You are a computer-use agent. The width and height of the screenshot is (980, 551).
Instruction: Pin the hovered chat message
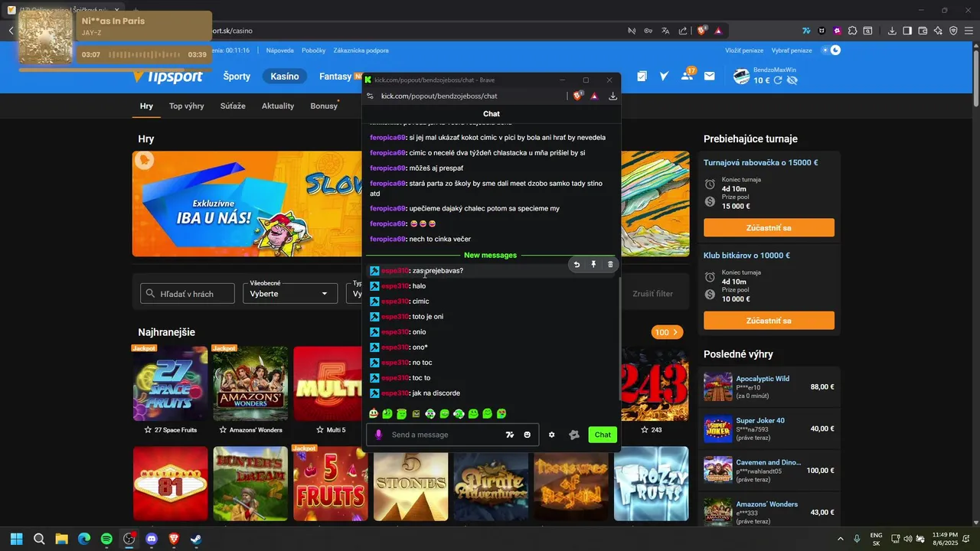593,265
